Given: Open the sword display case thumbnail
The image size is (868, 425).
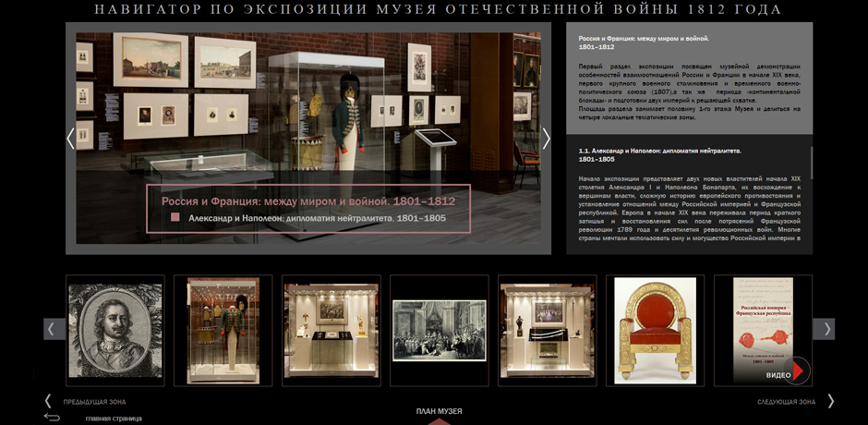Looking at the screenshot, I should coord(547,330).
